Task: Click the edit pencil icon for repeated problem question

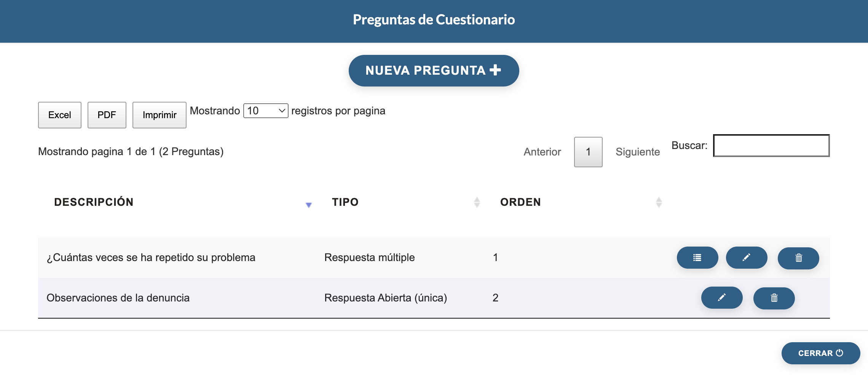Action: click(747, 258)
